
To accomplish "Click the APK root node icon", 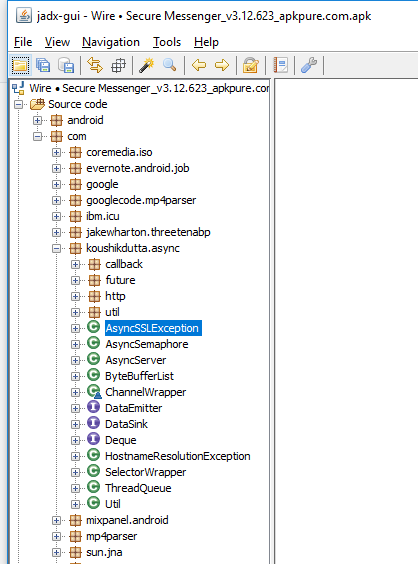I will (x=18, y=88).
